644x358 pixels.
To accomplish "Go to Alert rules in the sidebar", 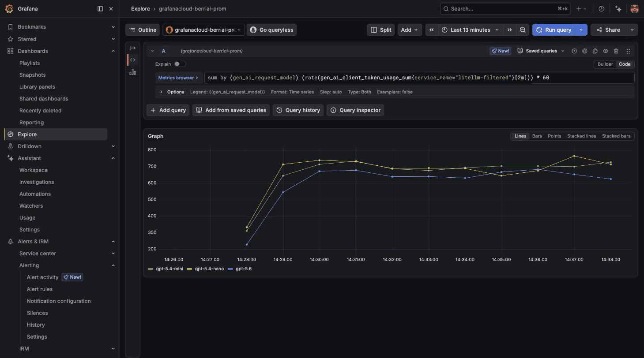I will [40, 289].
